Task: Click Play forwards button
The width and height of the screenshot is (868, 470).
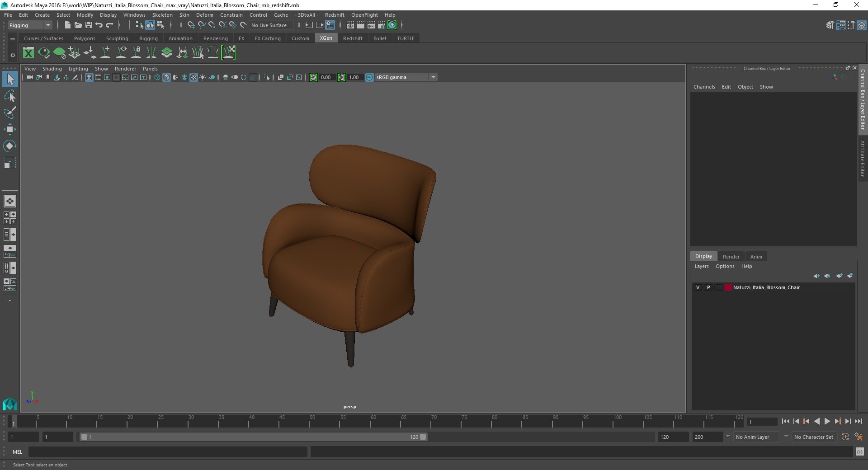Action: coord(827,421)
